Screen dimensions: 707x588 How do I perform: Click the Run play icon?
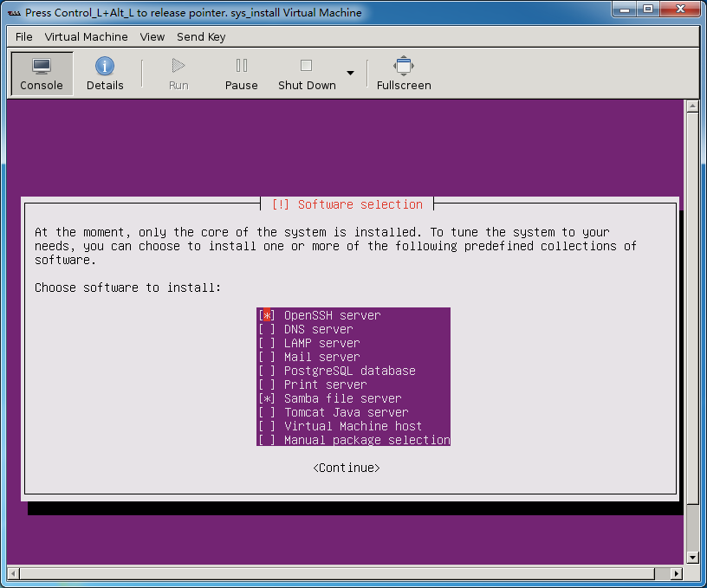click(178, 66)
